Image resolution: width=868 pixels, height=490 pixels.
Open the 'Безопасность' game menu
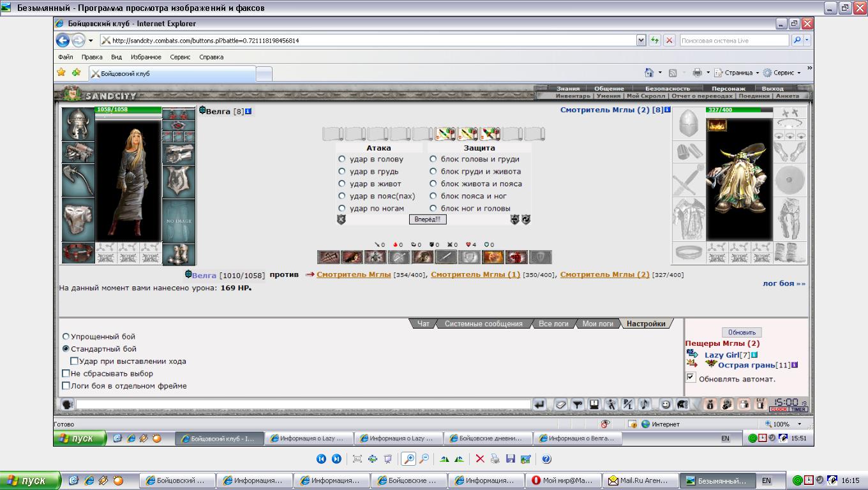[668, 89]
